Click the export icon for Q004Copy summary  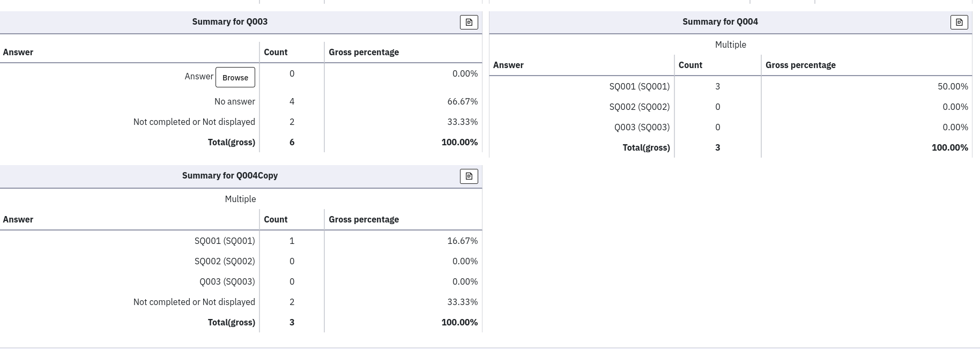(x=469, y=176)
